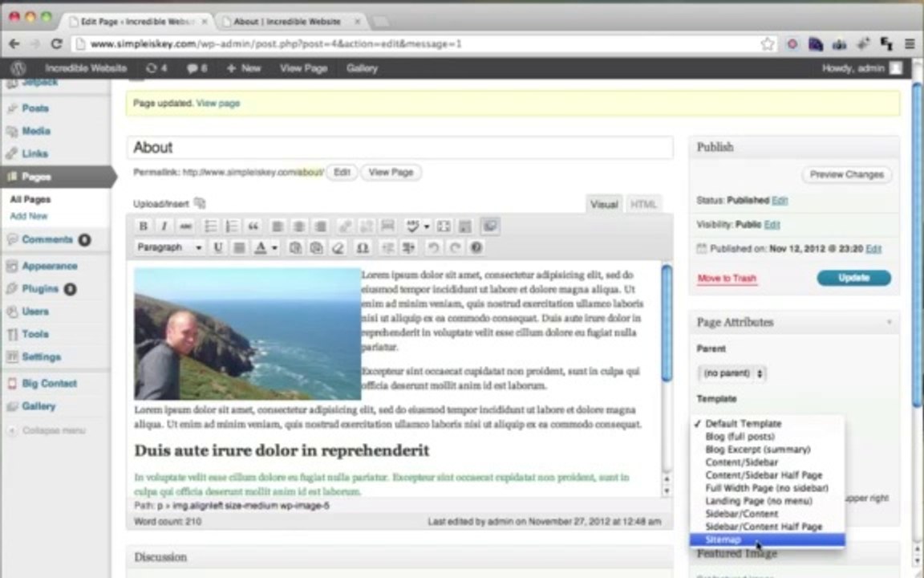Choose Blog Excerpt (summary) template

pos(768,450)
